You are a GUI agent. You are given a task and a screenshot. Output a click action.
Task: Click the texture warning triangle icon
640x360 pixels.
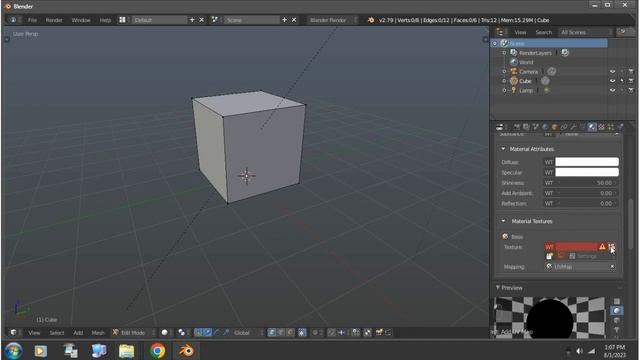point(602,247)
